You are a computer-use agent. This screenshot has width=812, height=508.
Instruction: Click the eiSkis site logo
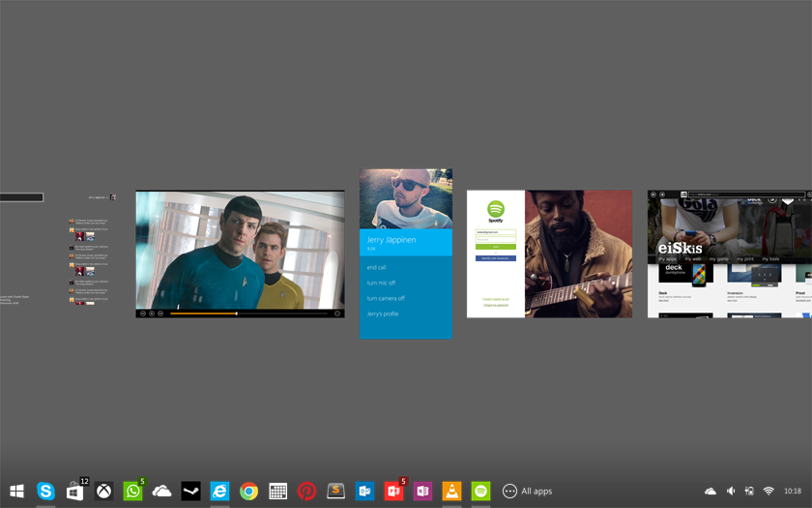(x=680, y=249)
